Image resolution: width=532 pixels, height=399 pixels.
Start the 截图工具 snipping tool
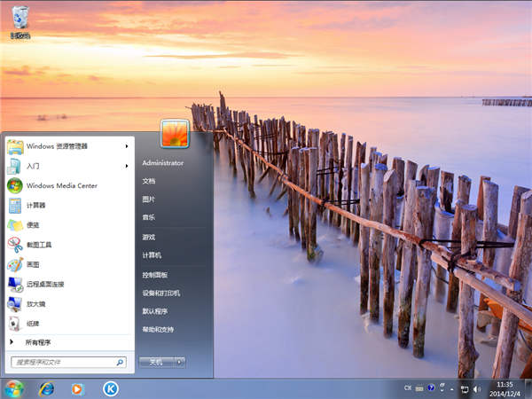(x=68, y=245)
